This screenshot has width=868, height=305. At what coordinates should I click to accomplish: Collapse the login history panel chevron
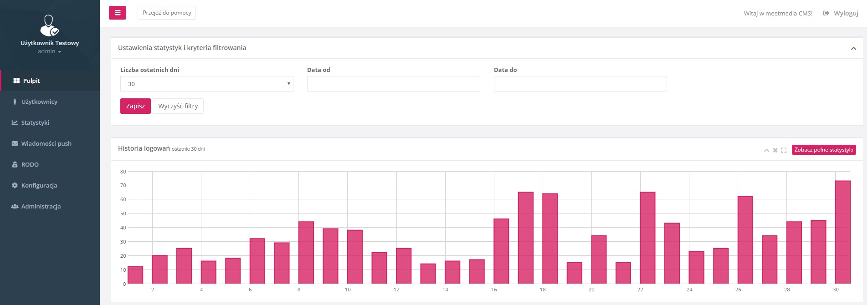pos(766,150)
